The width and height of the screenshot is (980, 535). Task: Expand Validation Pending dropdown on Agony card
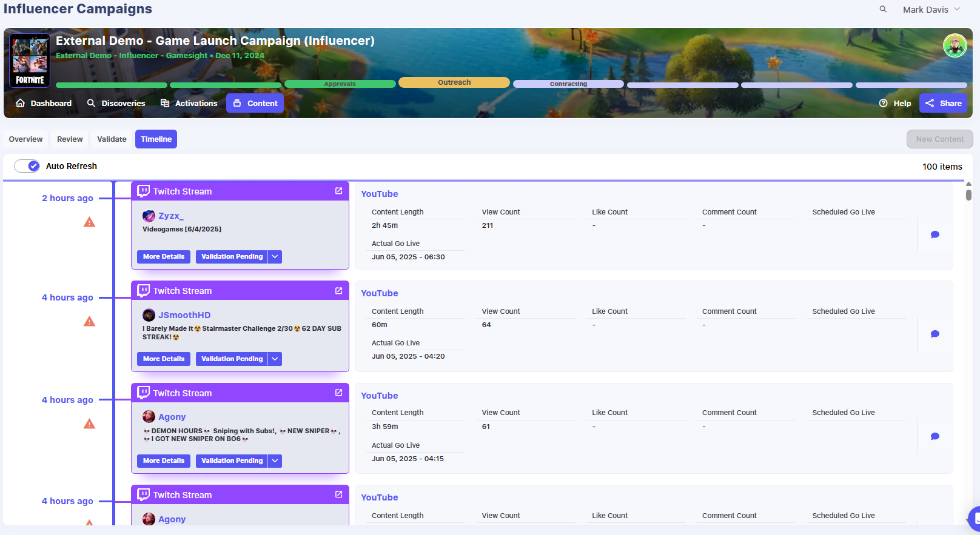pyautogui.click(x=275, y=460)
